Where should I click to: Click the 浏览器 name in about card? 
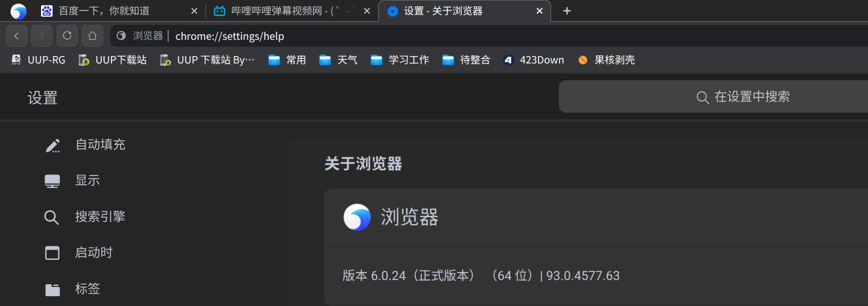coord(410,218)
